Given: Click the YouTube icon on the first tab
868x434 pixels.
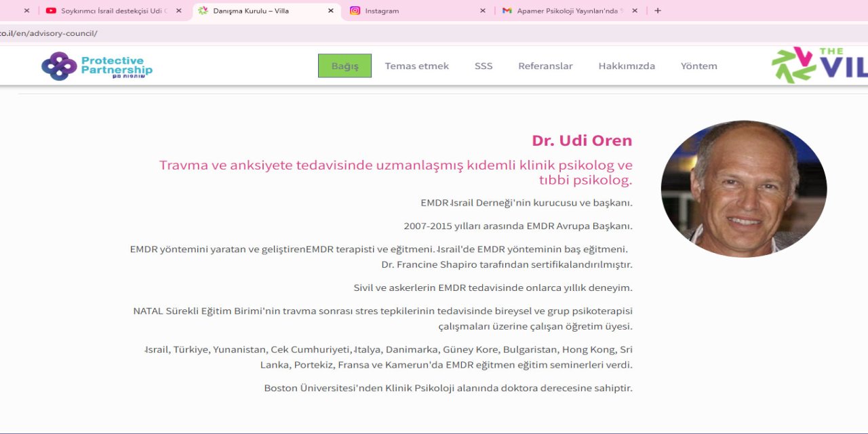Looking at the screenshot, I should click(x=51, y=10).
